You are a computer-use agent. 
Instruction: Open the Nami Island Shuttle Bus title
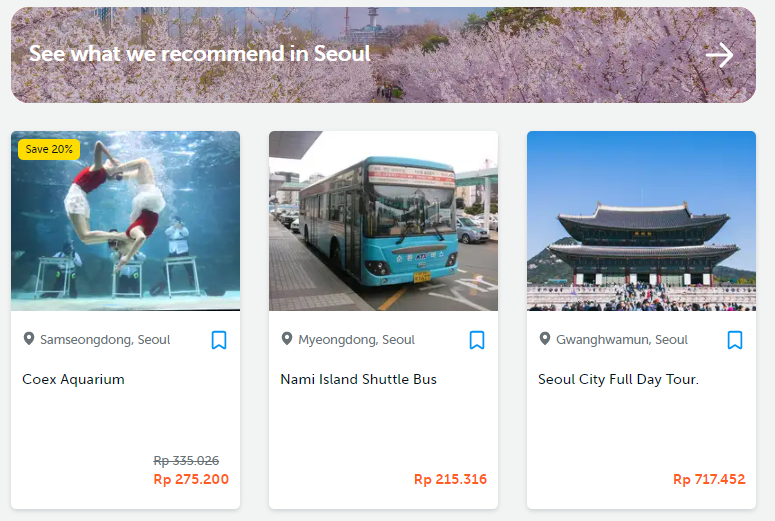pos(358,379)
